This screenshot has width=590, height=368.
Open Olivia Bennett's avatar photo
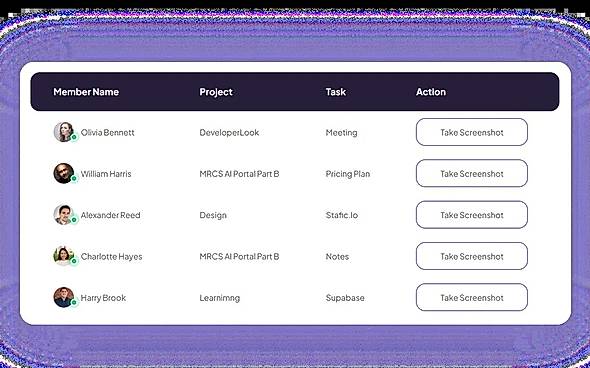click(x=64, y=132)
